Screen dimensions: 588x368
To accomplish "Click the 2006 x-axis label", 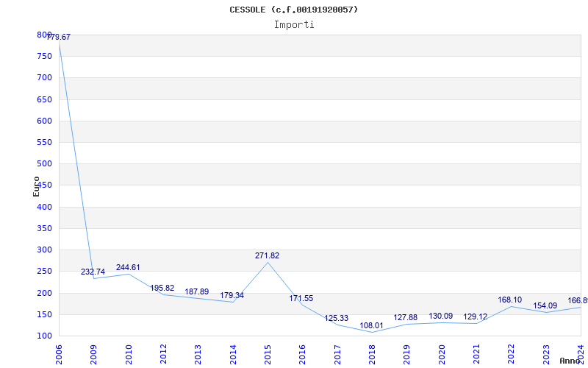I will [x=59, y=355].
